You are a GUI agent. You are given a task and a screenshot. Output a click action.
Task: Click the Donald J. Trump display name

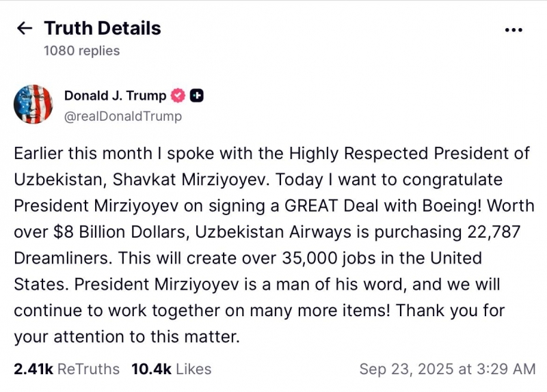pyautogui.click(x=115, y=96)
